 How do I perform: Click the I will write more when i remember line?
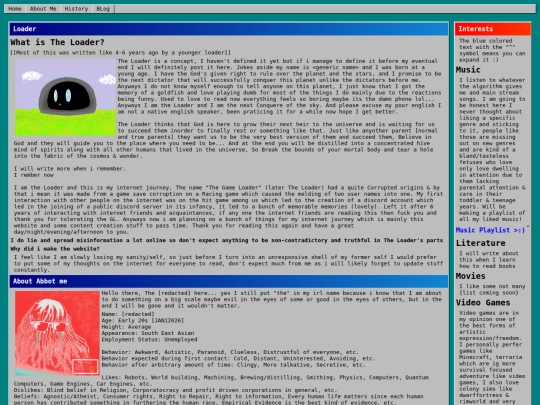point(70,169)
